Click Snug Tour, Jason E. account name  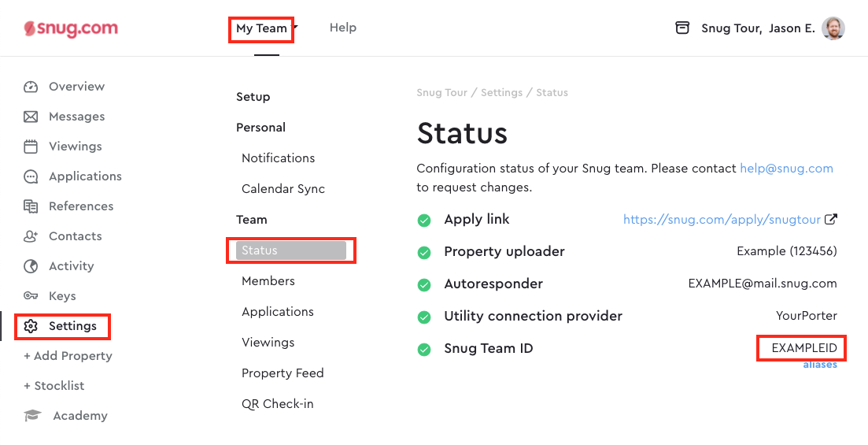click(758, 28)
